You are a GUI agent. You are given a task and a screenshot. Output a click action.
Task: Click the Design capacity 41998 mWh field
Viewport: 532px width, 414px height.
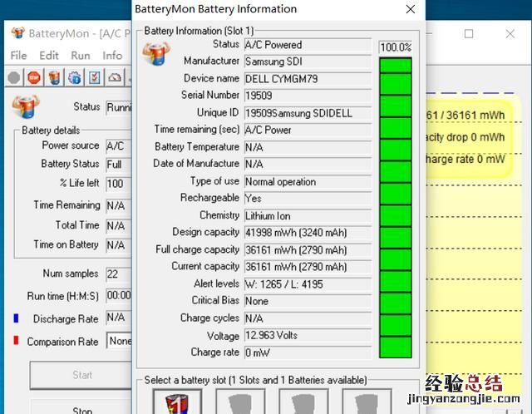pyautogui.click(x=308, y=233)
